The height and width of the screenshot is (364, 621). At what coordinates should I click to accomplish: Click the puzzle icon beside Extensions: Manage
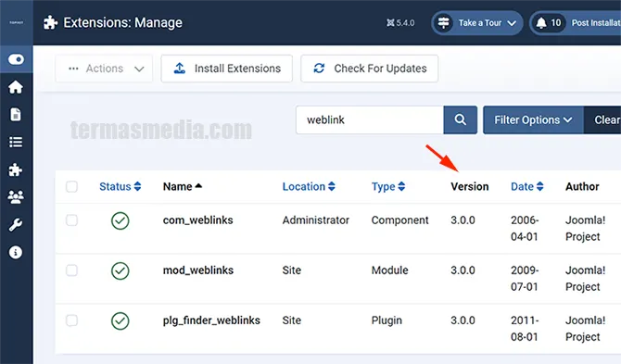pos(50,22)
